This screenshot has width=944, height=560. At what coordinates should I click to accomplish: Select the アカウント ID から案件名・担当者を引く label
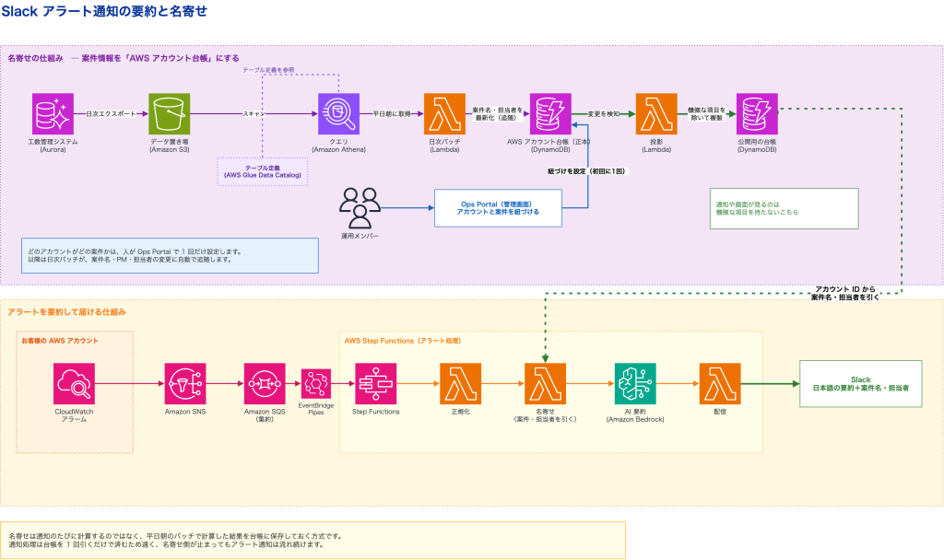click(x=845, y=294)
